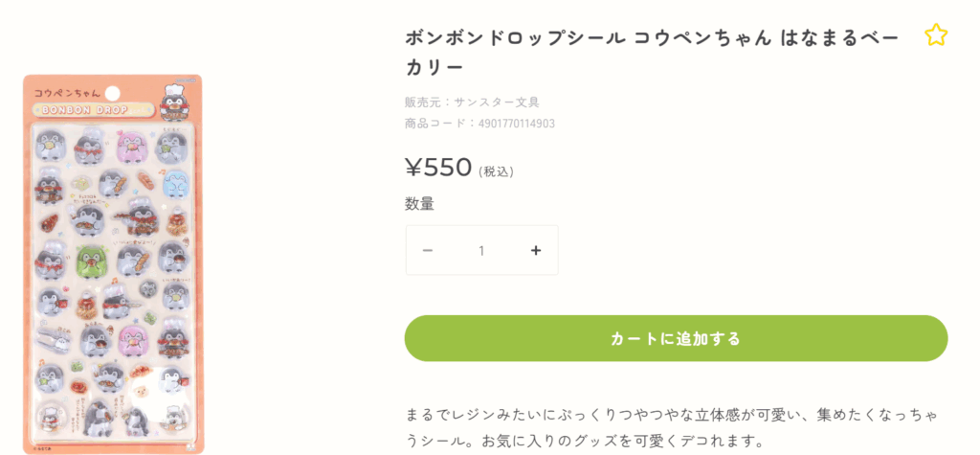Click the hang hole at package top
The width and height of the screenshot is (980, 455).
112,94
